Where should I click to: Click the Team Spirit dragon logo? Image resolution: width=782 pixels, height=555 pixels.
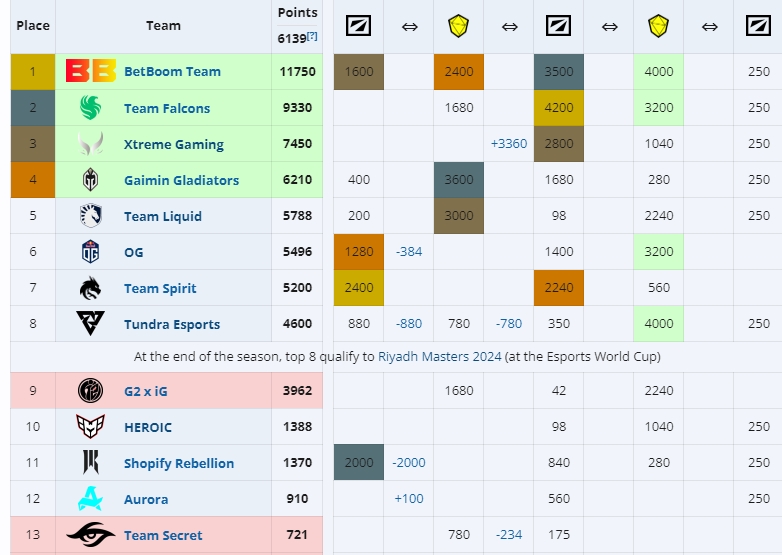[91, 288]
